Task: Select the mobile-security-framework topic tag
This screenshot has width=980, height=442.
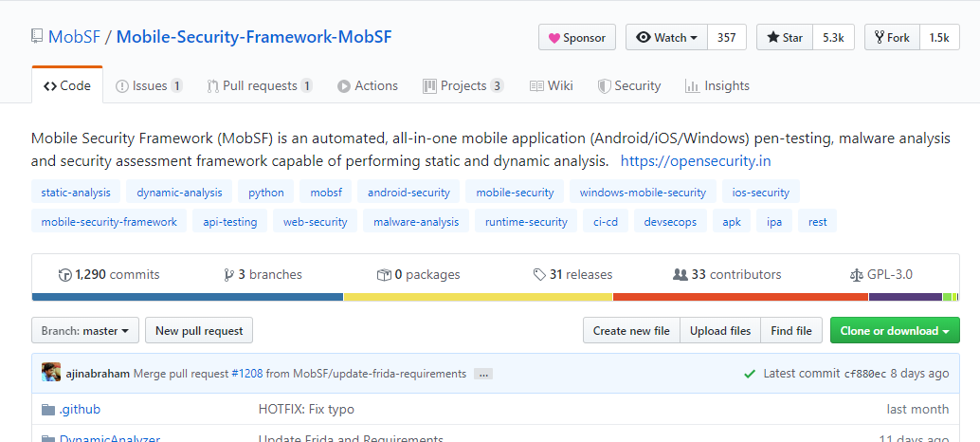Action: point(109,221)
